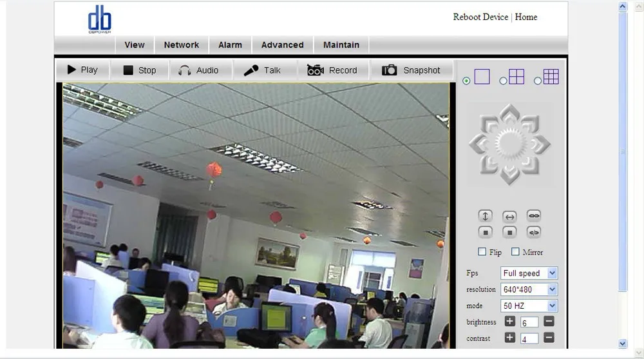Open the mode 50 HZ dropdown
The height and width of the screenshot is (359, 644).
point(529,306)
